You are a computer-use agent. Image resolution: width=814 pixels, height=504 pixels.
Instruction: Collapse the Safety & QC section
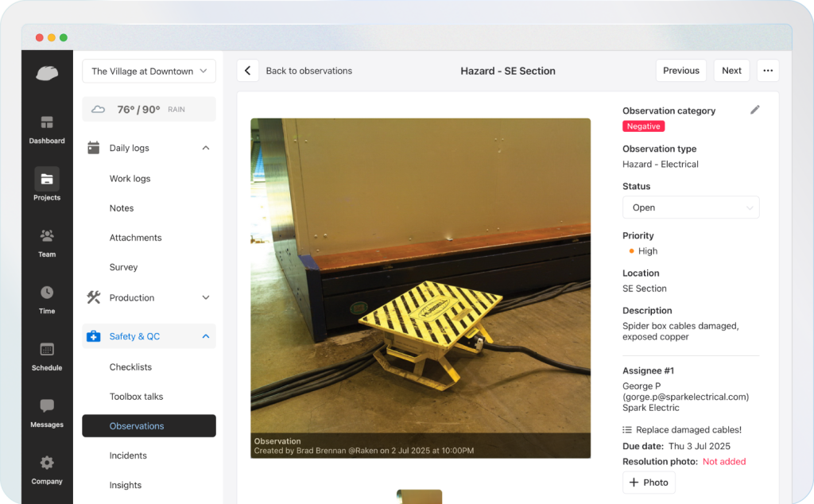pos(205,336)
